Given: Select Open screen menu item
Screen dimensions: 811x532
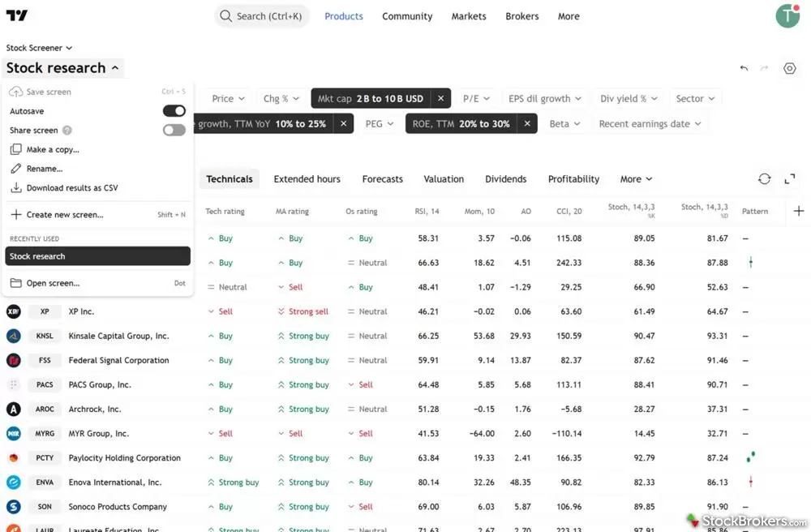Looking at the screenshot, I should point(98,283).
